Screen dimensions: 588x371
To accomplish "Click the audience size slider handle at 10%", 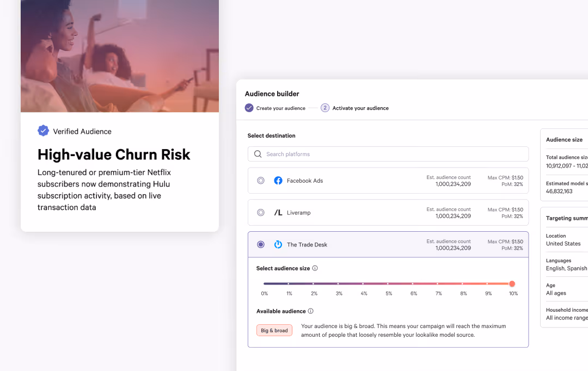I will [x=512, y=283].
